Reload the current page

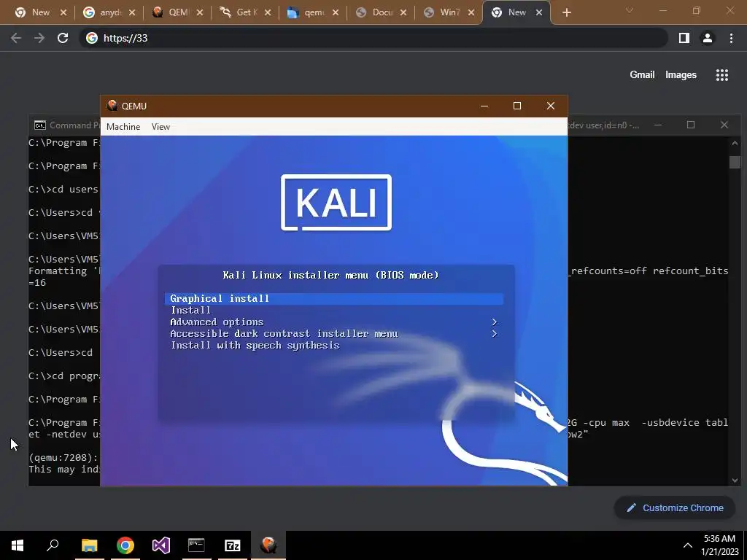tap(63, 38)
